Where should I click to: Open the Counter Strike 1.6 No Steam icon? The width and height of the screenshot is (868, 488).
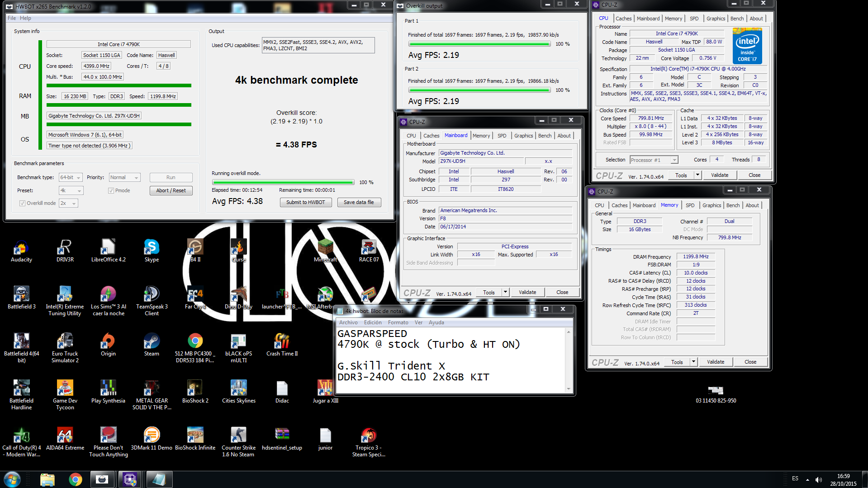click(238, 442)
